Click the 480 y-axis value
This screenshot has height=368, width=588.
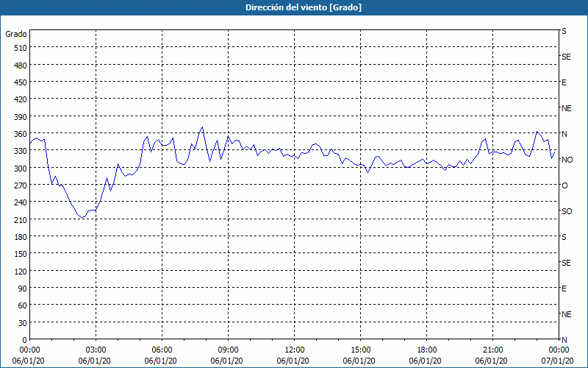21,66
